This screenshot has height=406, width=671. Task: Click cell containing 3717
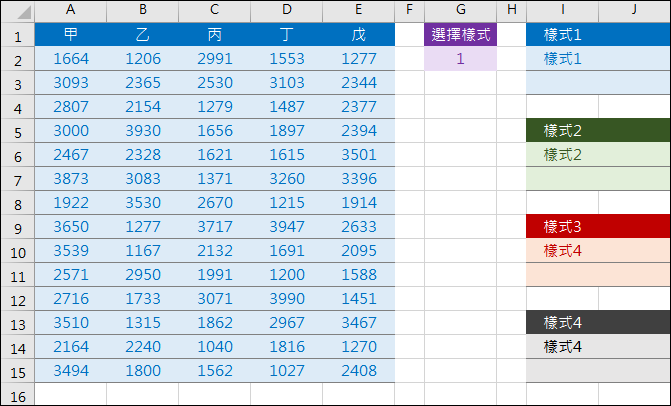(214, 226)
